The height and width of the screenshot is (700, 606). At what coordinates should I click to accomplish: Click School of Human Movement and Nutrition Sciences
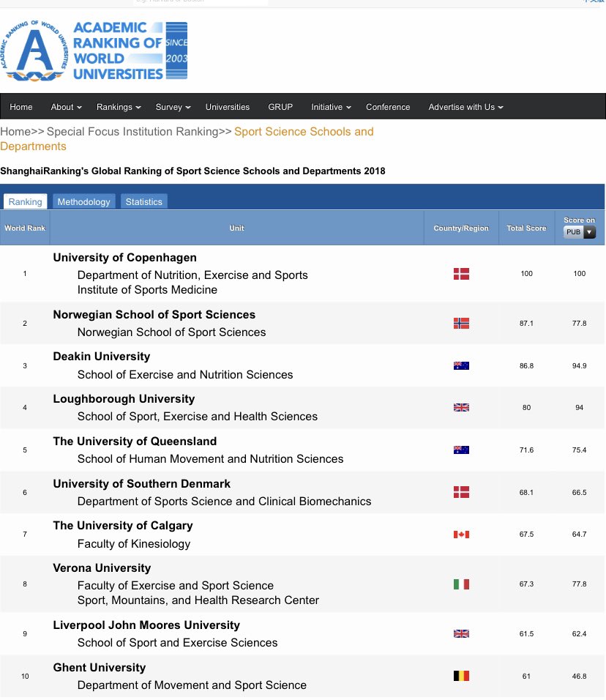210,459
